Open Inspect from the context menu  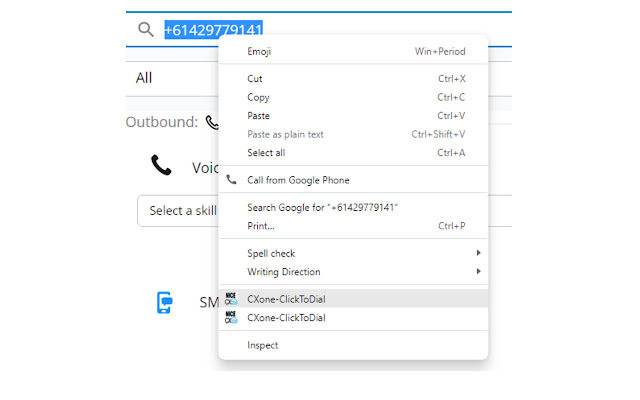[x=263, y=346]
